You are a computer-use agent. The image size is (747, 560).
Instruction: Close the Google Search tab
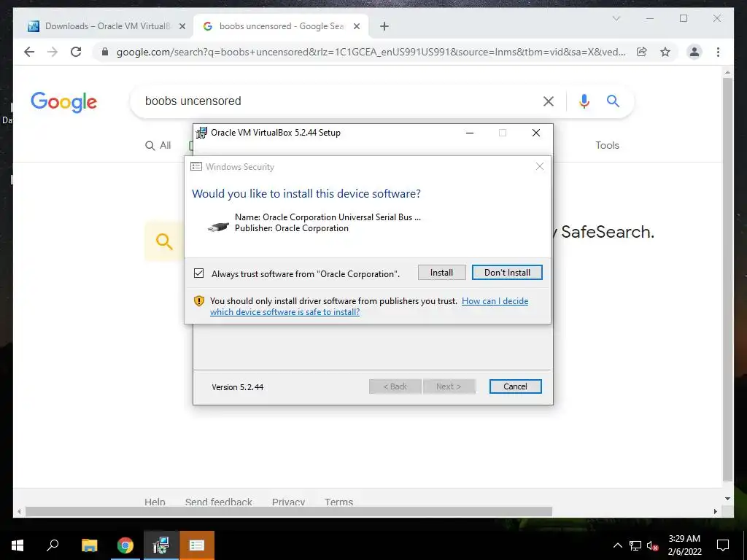tap(356, 27)
